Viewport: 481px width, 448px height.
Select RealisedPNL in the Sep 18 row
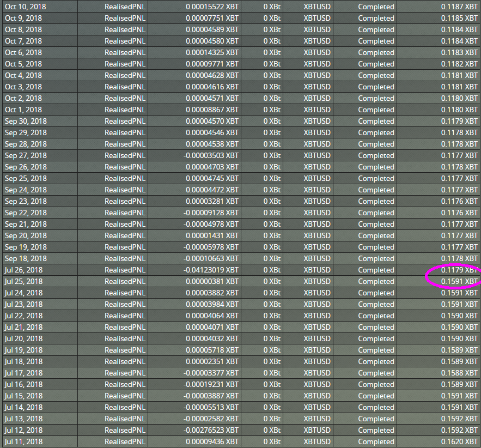pyautogui.click(x=125, y=258)
